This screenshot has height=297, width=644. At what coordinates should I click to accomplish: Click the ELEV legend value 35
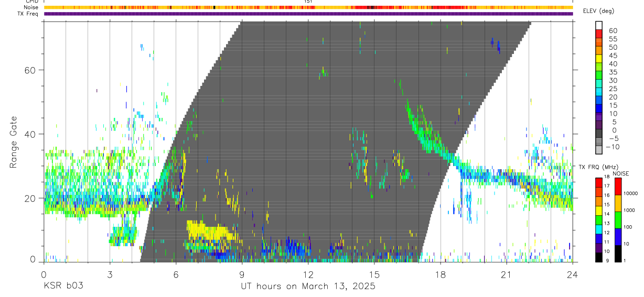613,72
